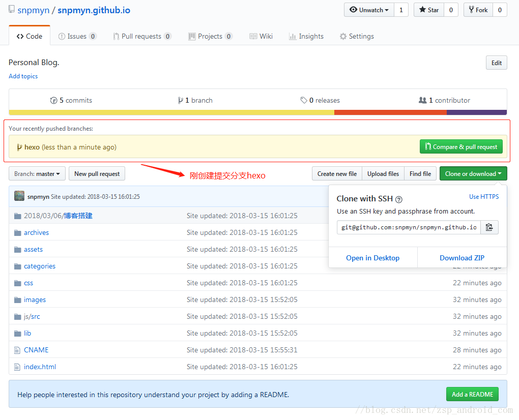Switch to the Code tab

pos(30,36)
